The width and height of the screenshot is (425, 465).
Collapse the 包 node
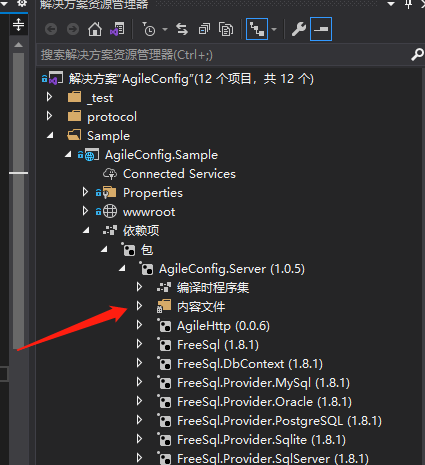[104, 249]
